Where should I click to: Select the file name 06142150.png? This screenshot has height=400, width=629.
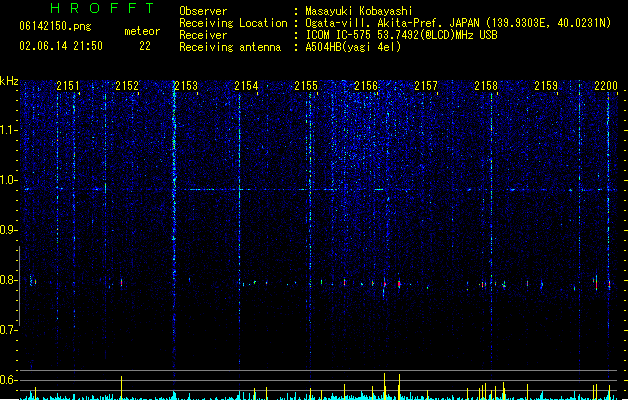tap(55, 26)
